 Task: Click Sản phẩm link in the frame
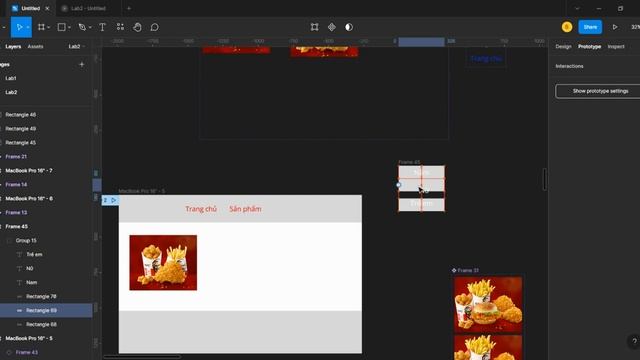pyautogui.click(x=245, y=209)
